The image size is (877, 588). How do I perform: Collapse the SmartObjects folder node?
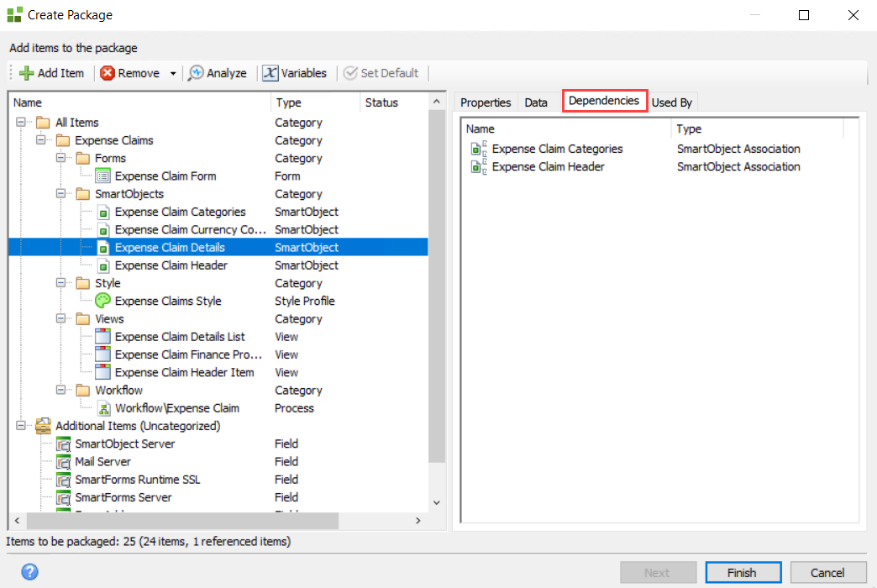(61, 194)
